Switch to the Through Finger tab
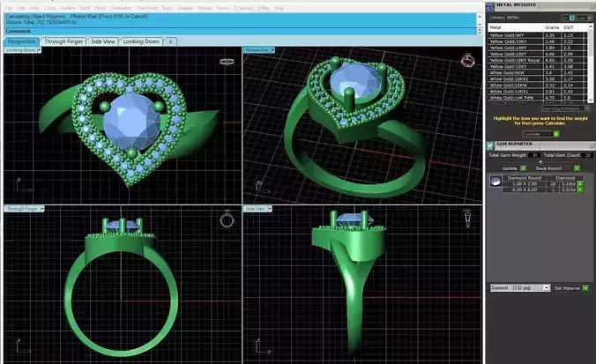The width and height of the screenshot is (596, 364). (63, 41)
